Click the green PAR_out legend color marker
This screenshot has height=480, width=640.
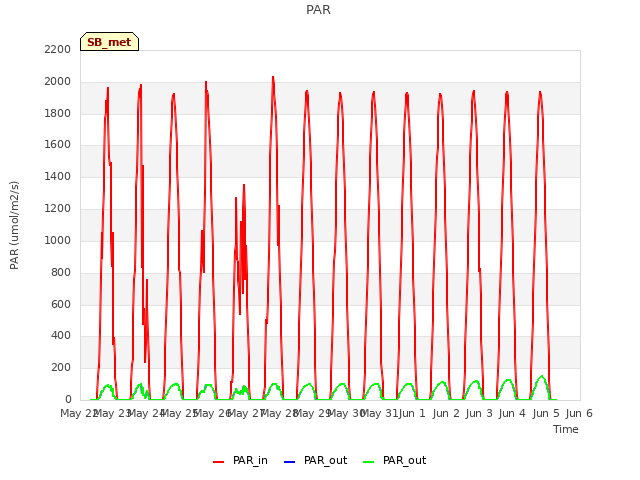(368, 462)
